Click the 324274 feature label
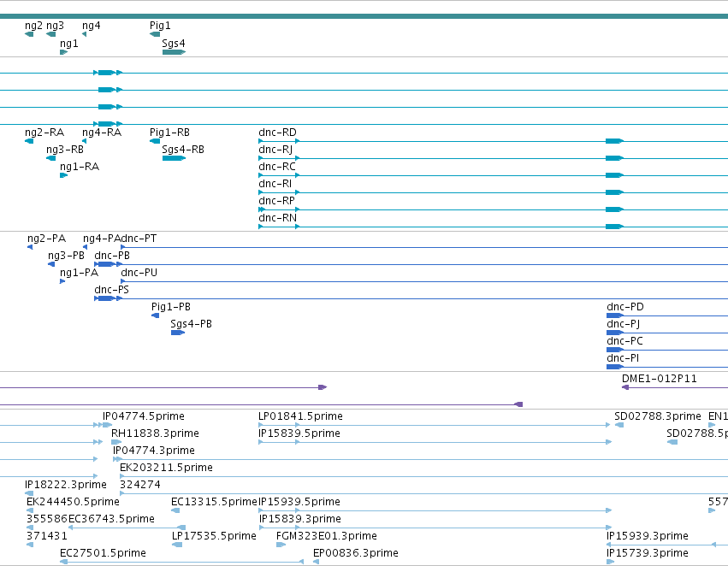Screen dimensions: 728x566 coord(139,486)
